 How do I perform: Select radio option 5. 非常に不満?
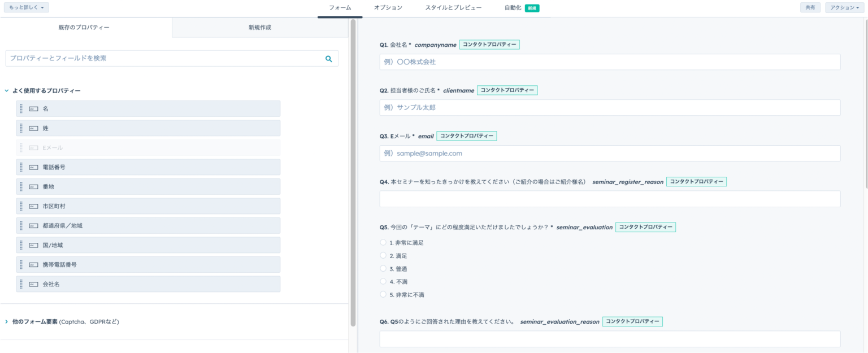tap(383, 294)
